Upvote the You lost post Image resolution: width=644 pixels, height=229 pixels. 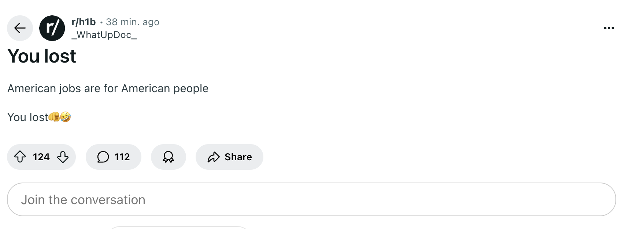(20, 157)
